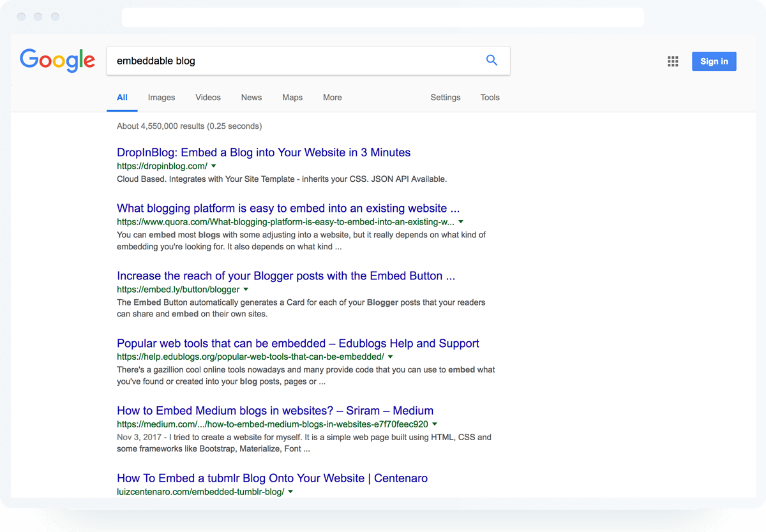Open the More search categories menu
Viewport: 766px width, 532px height.
333,98
